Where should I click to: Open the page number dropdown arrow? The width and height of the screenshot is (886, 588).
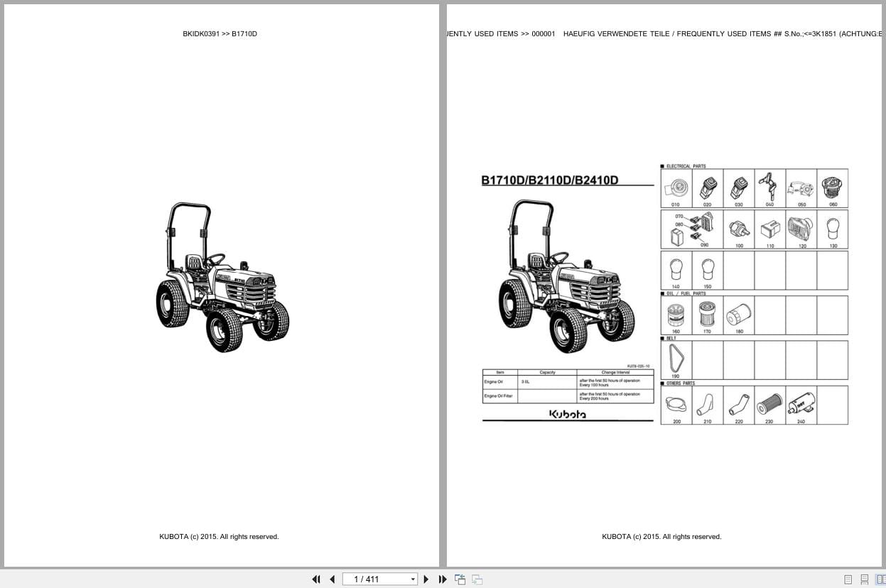[x=413, y=579]
